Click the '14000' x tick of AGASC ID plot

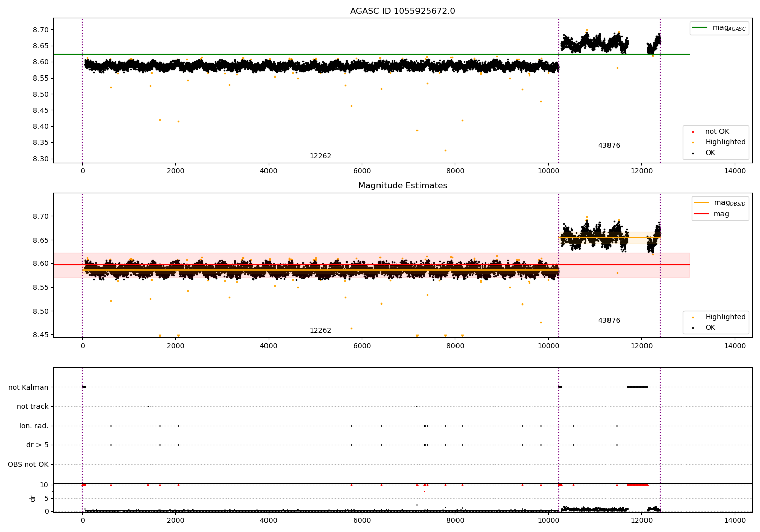(735, 171)
